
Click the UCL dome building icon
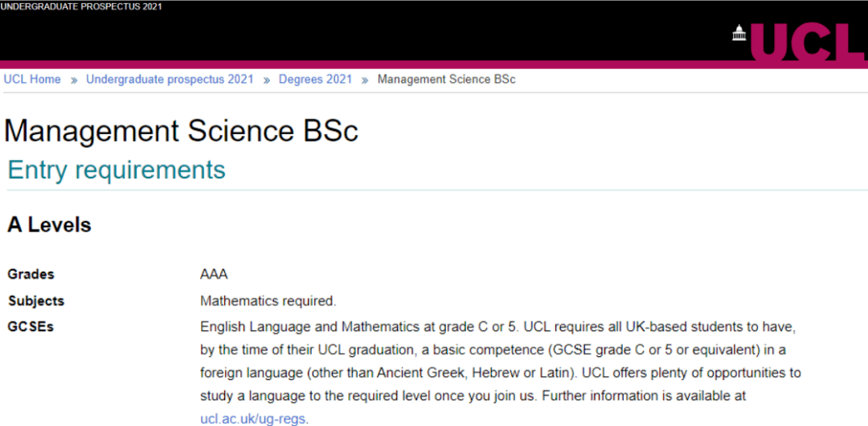coord(739,33)
